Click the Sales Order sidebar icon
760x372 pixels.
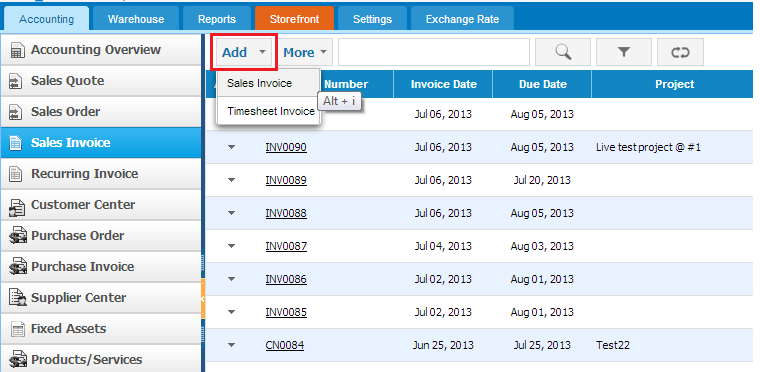(x=16, y=113)
